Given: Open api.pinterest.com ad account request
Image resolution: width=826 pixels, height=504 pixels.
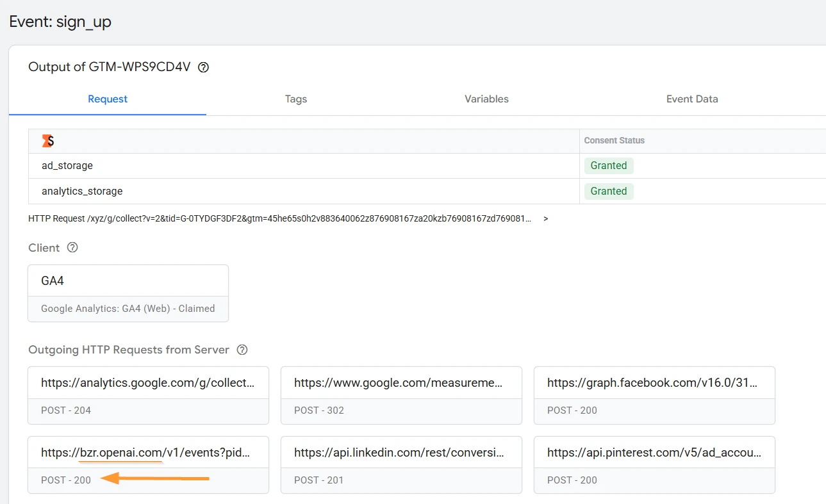Looking at the screenshot, I should [654, 465].
